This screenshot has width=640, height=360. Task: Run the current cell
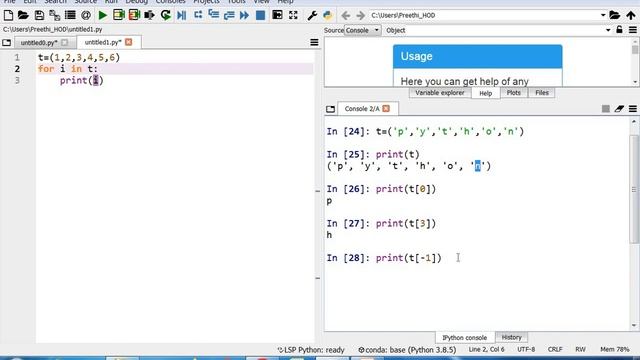click(x=119, y=16)
